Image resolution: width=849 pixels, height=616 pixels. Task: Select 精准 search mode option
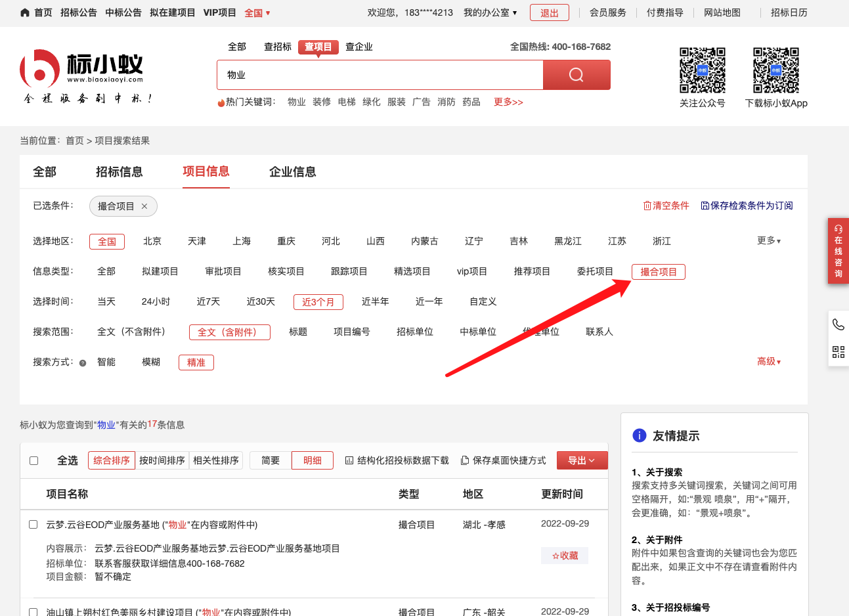point(196,363)
